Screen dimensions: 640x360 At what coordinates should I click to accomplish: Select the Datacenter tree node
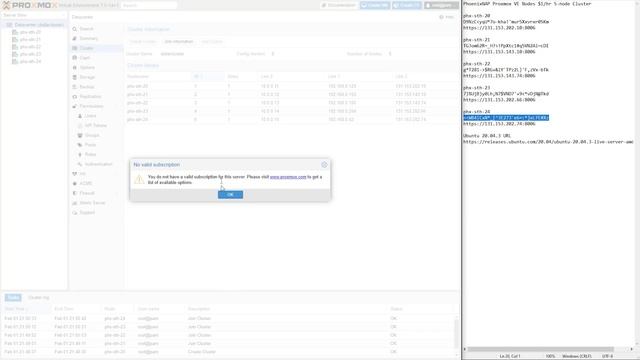[x=39, y=25]
